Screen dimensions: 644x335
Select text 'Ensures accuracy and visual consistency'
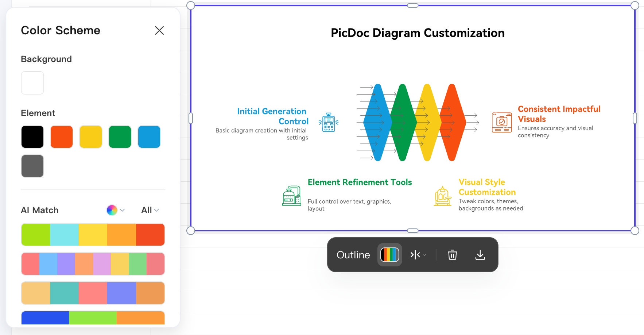point(555,132)
